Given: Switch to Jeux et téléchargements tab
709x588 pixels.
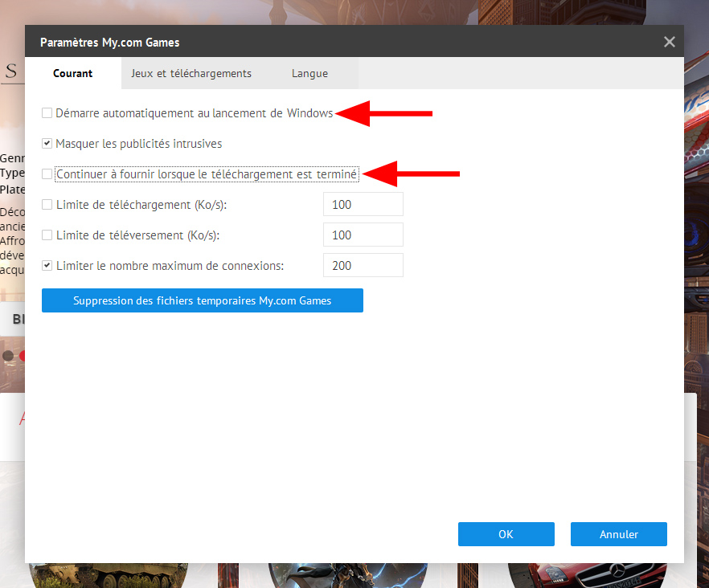Looking at the screenshot, I should coord(191,73).
